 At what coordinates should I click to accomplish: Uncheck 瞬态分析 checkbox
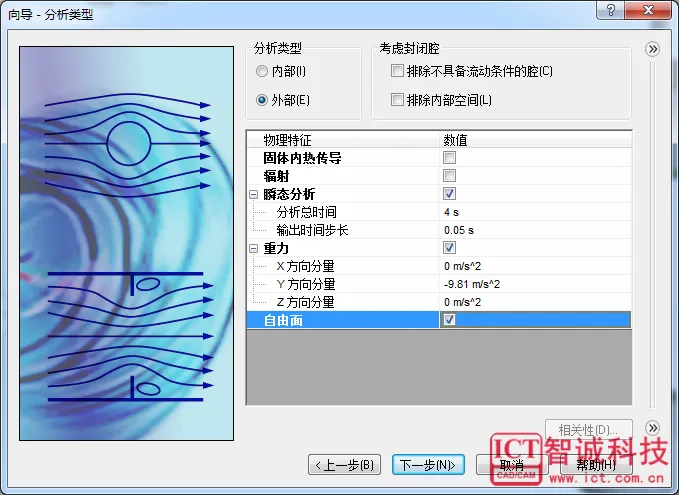[x=449, y=194]
